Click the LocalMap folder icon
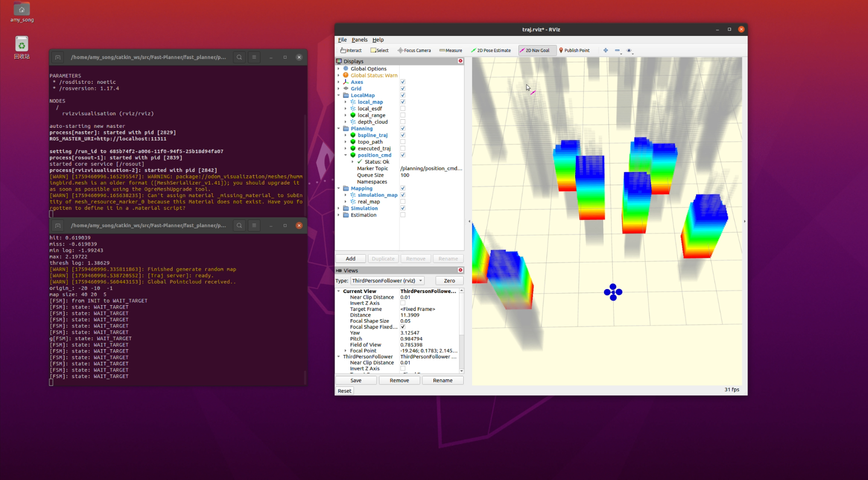 (346, 95)
